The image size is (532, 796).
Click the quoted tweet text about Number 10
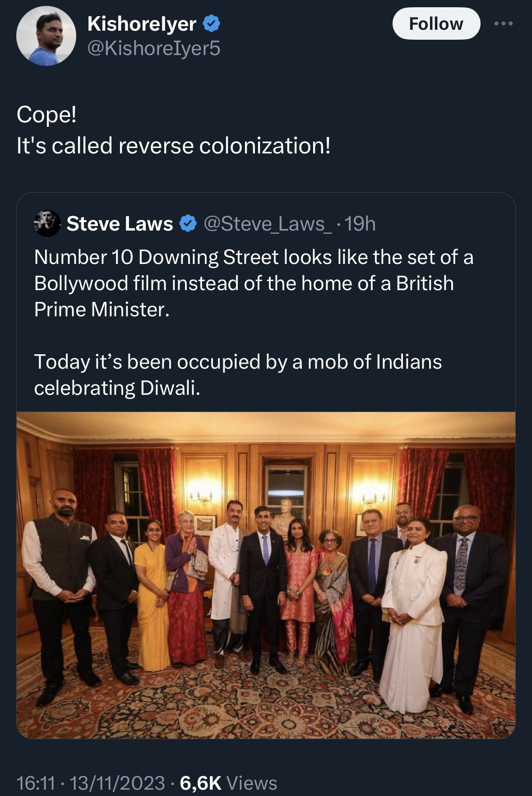(254, 283)
